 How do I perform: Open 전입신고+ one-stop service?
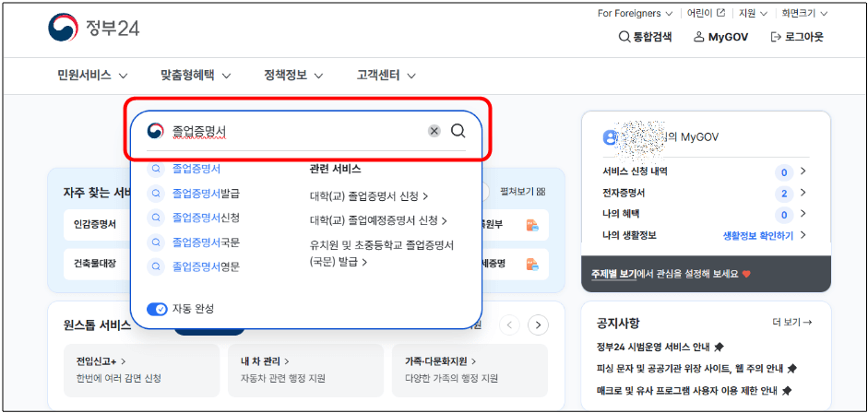(x=142, y=370)
